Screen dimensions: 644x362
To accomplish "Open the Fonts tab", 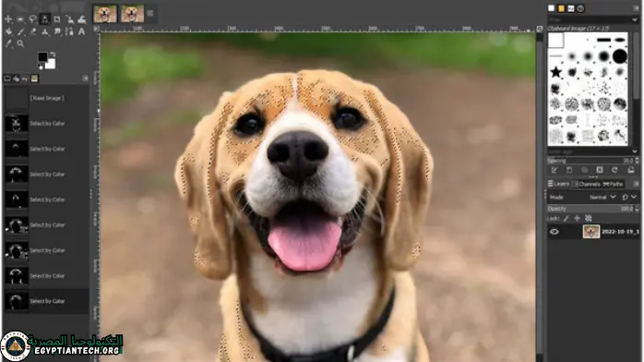I will (571, 8).
